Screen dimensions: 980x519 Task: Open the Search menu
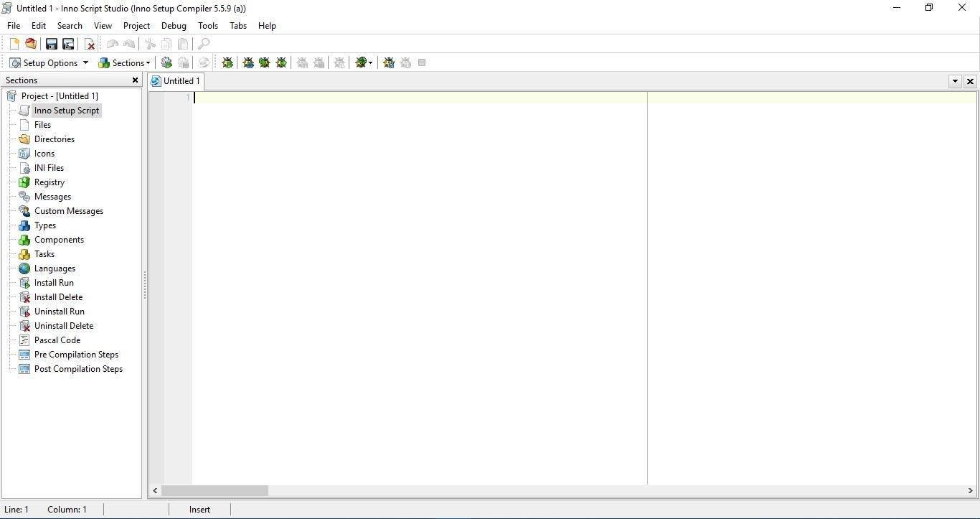(x=70, y=25)
